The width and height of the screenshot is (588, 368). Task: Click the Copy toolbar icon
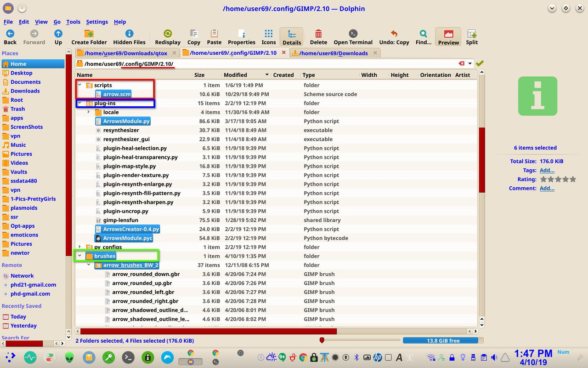coord(194,37)
